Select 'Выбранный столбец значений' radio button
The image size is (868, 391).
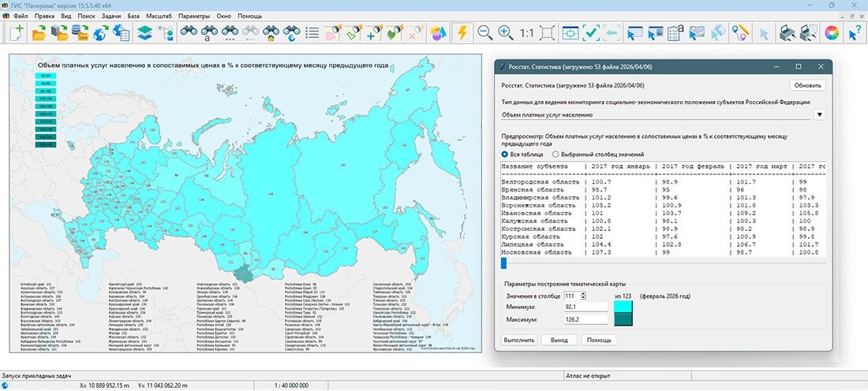[x=556, y=155]
